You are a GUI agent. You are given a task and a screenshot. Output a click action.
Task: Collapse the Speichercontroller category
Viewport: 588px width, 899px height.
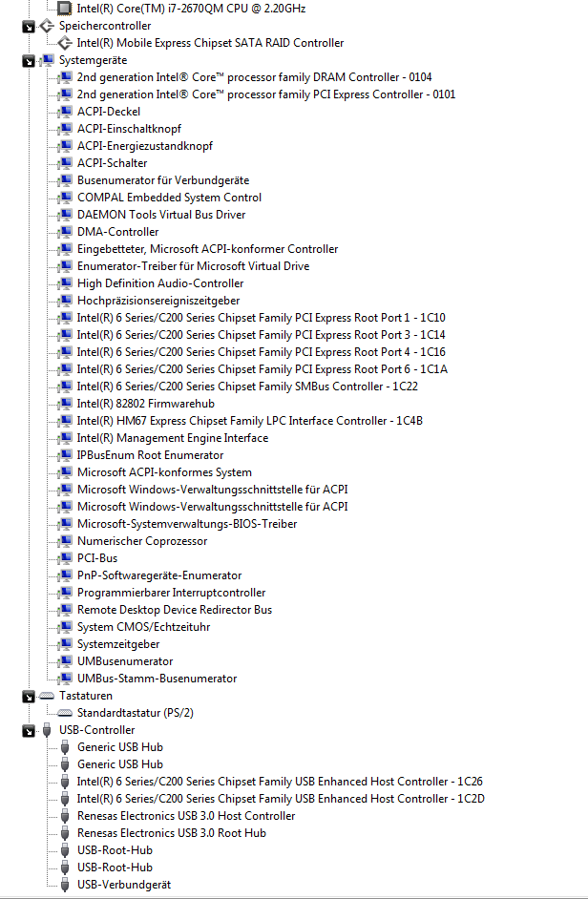(x=29, y=26)
